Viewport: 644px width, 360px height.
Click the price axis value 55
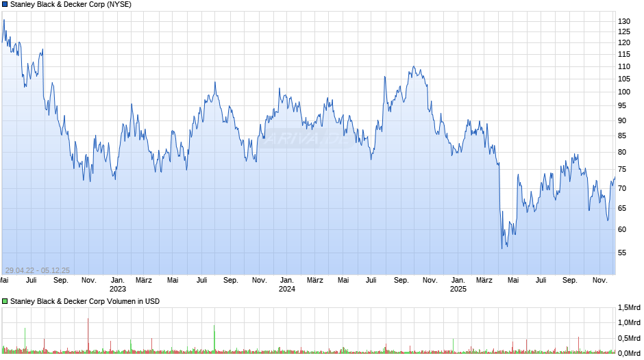[x=622, y=253]
